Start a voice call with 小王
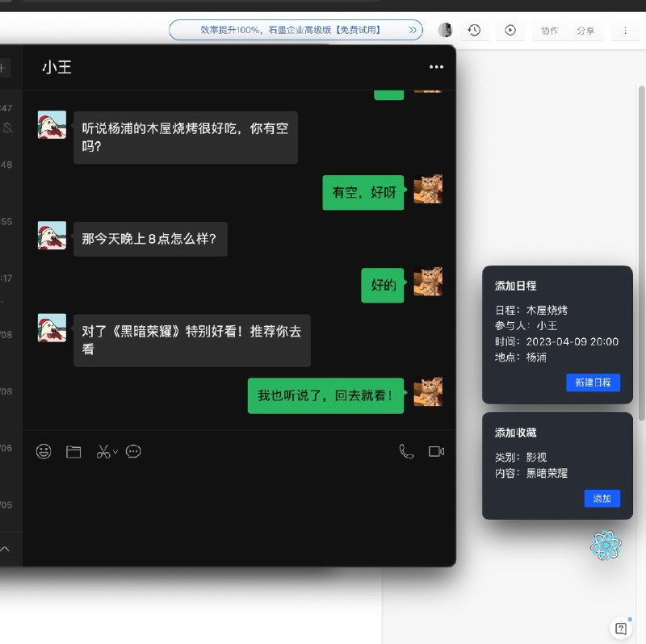Viewport: 646px width, 644px height. 405,452
